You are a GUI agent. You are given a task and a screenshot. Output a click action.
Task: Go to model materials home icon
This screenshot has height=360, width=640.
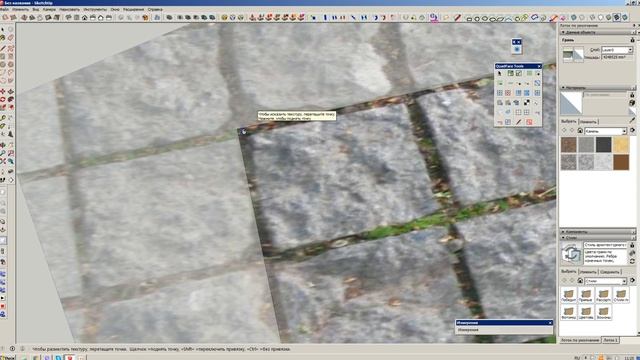580,131
